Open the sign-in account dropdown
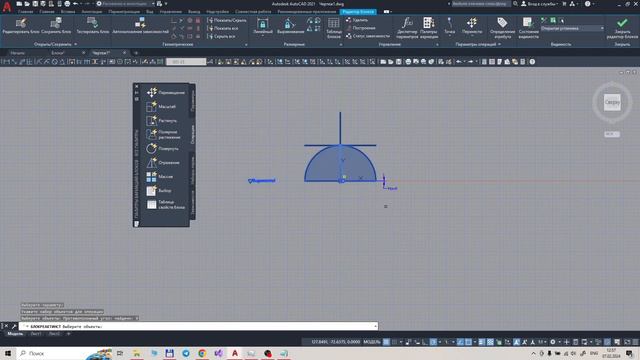The image size is (640, 360). (539, 4)
